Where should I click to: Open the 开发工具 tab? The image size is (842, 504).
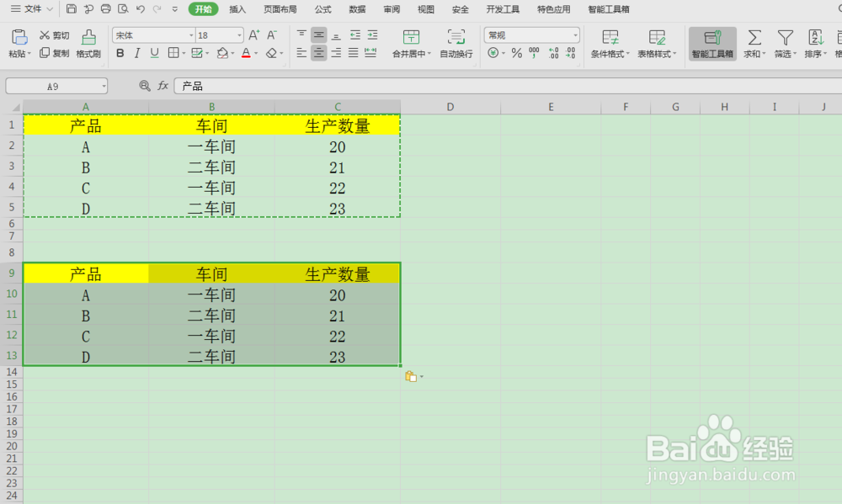tap(503, 9)
